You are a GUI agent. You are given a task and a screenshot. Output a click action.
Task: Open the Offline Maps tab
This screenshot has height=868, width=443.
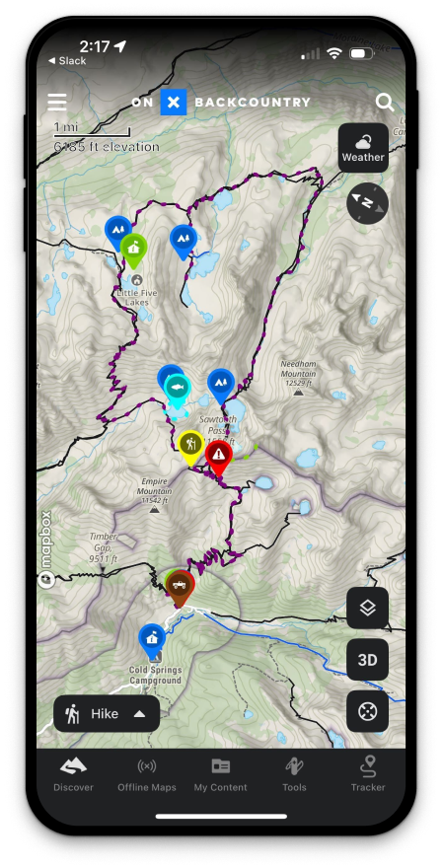click(147, 774)
